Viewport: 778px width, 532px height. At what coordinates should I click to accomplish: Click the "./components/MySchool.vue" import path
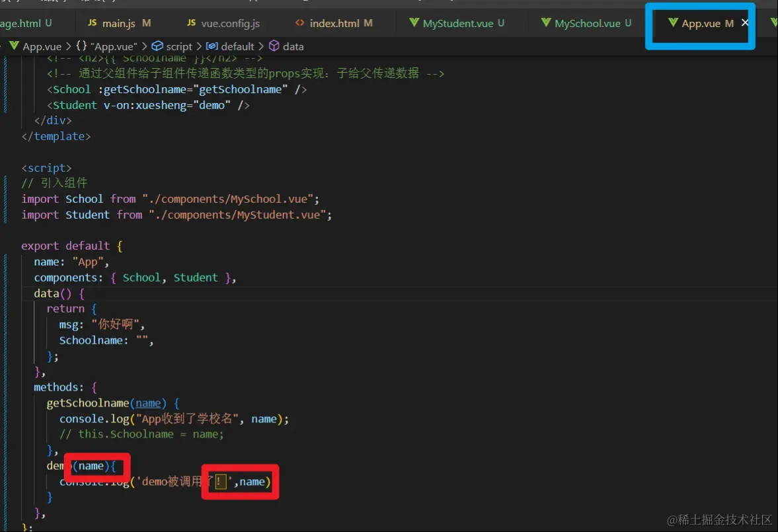pyautogui.click(x=228, y=199)
